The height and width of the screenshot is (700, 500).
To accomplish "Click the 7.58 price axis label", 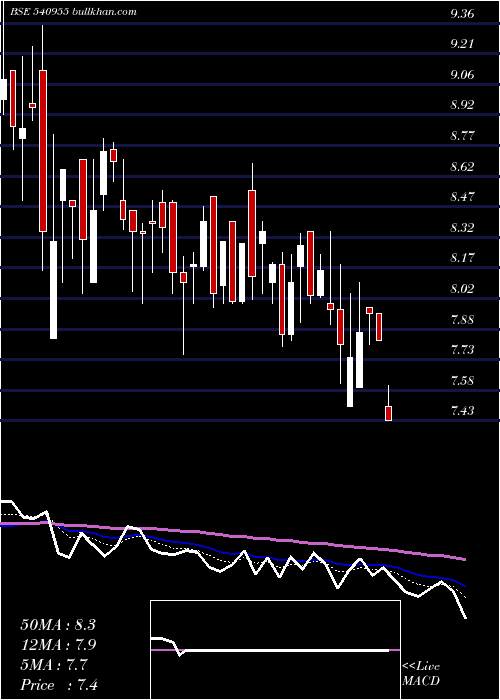I will coord(462,381).
